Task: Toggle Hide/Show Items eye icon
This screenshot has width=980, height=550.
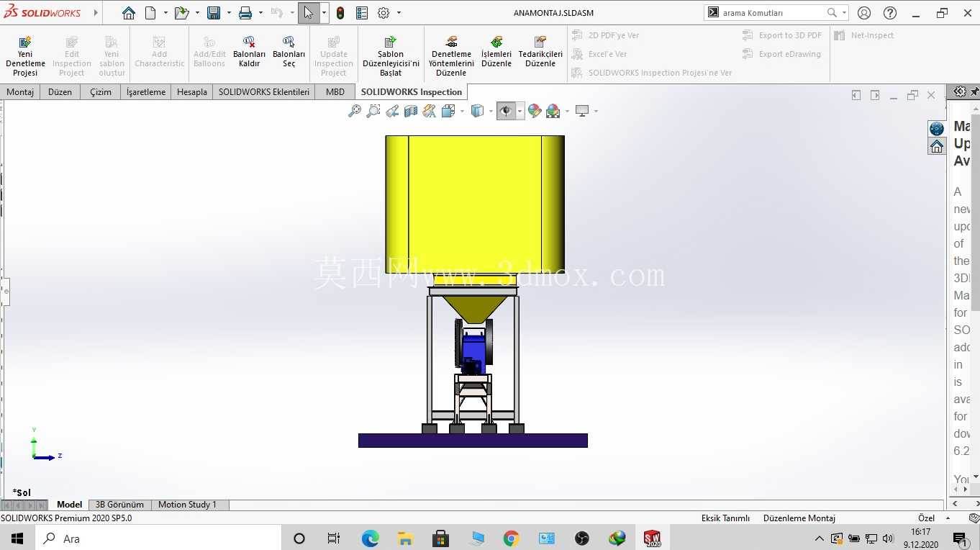Action: (506, 111)
